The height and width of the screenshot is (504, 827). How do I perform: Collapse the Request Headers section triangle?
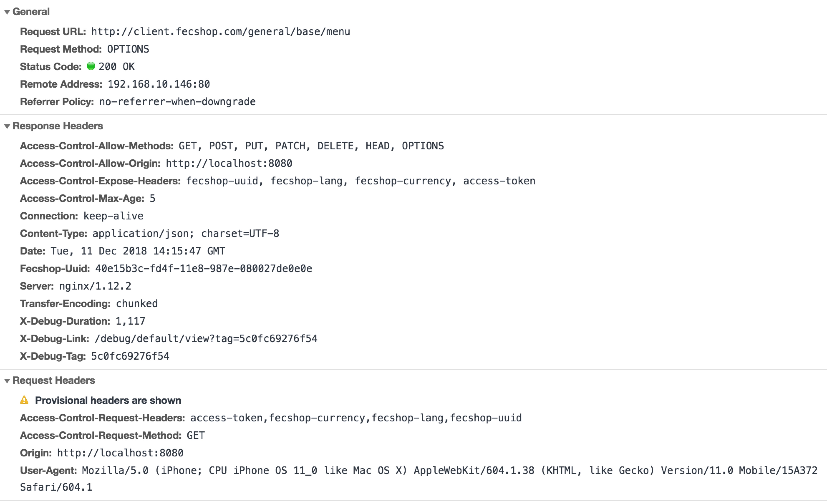coord(7,381)
